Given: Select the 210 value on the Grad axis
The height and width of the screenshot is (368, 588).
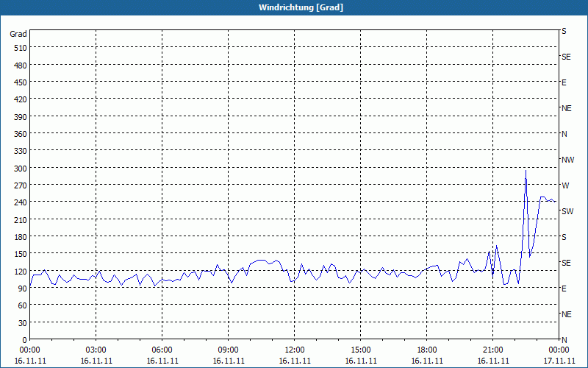Looking at the screenshot, I should (x=21, y=219).
